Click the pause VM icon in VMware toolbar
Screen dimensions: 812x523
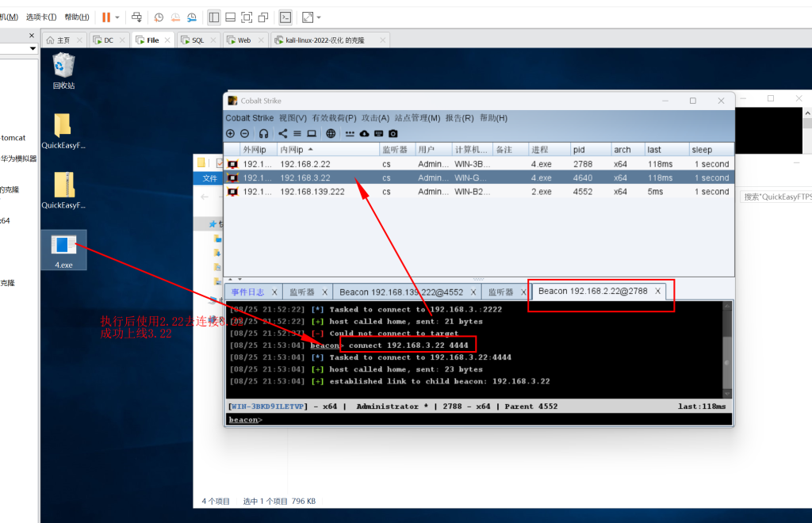point(106,17)
